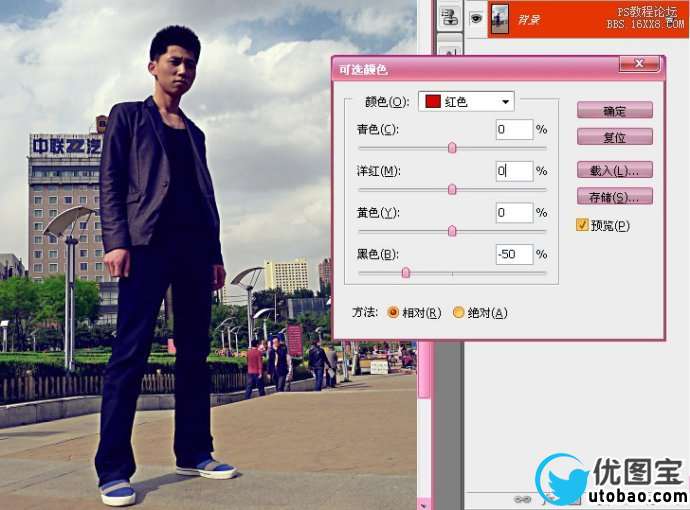
Task: Toggle visibility eye of 背景 layer
Action: [x=476, y=18]
